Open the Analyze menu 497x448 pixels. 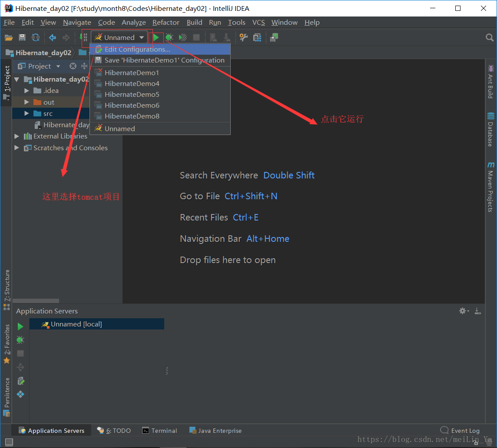pyautogui.click(x=134, y=23)
